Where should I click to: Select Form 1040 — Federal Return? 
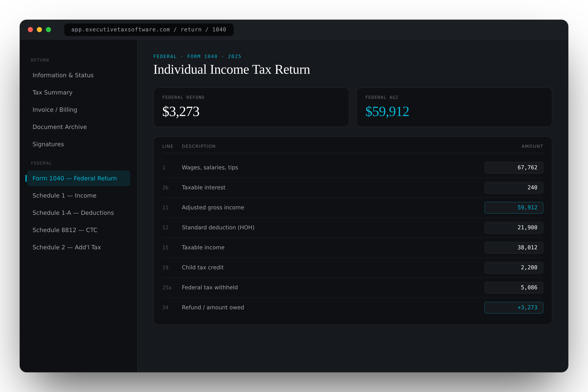(79, 178)
